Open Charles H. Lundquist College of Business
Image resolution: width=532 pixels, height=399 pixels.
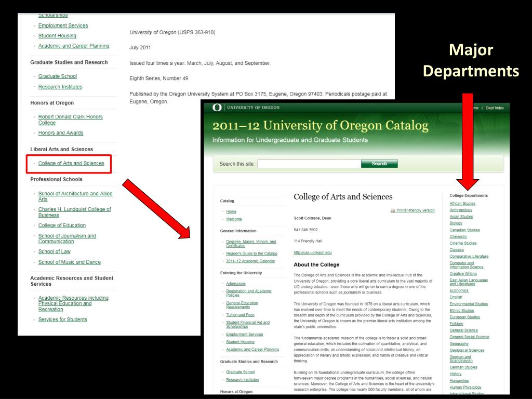point(75,212)
